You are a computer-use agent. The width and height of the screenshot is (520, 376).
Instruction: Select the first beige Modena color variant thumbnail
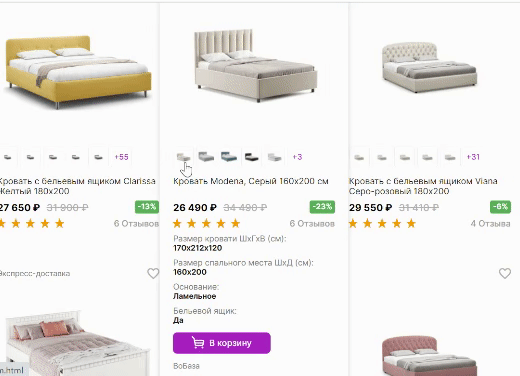[x=183, y=157]
